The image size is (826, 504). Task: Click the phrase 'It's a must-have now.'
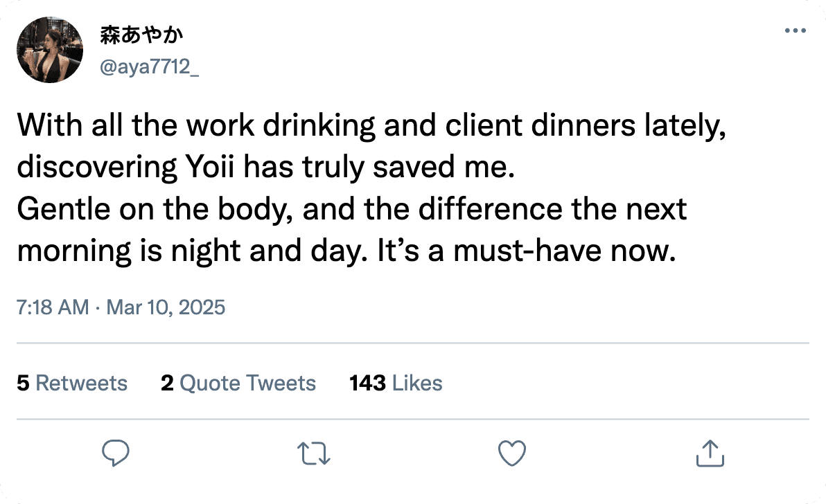[526, 251]
